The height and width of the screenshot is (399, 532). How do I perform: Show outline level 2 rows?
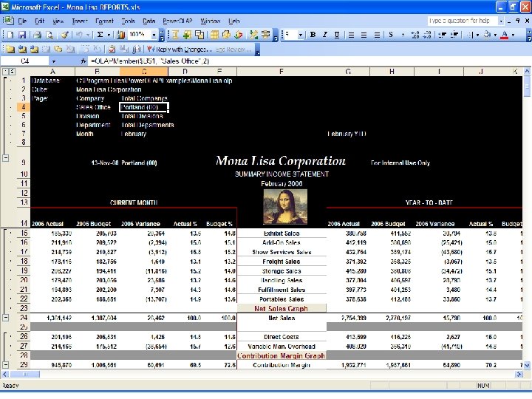pyautogui.click(x=12, y=72)
